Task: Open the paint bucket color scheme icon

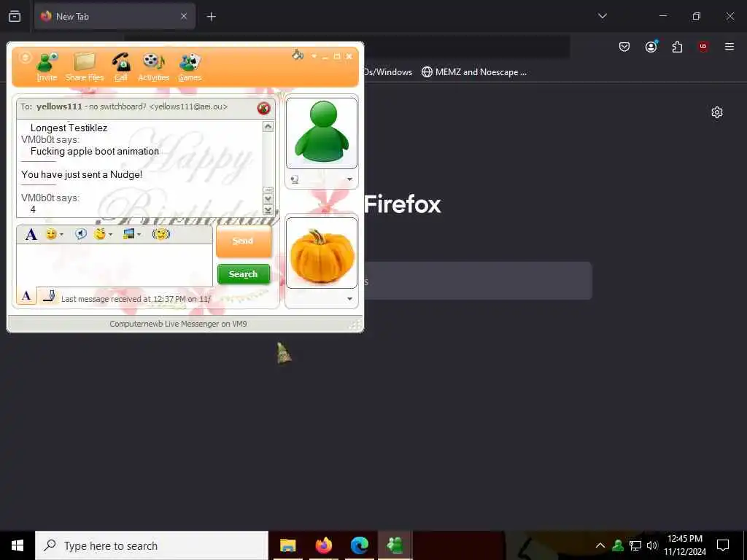Action: pyautogui.click(x=298, y=55)
